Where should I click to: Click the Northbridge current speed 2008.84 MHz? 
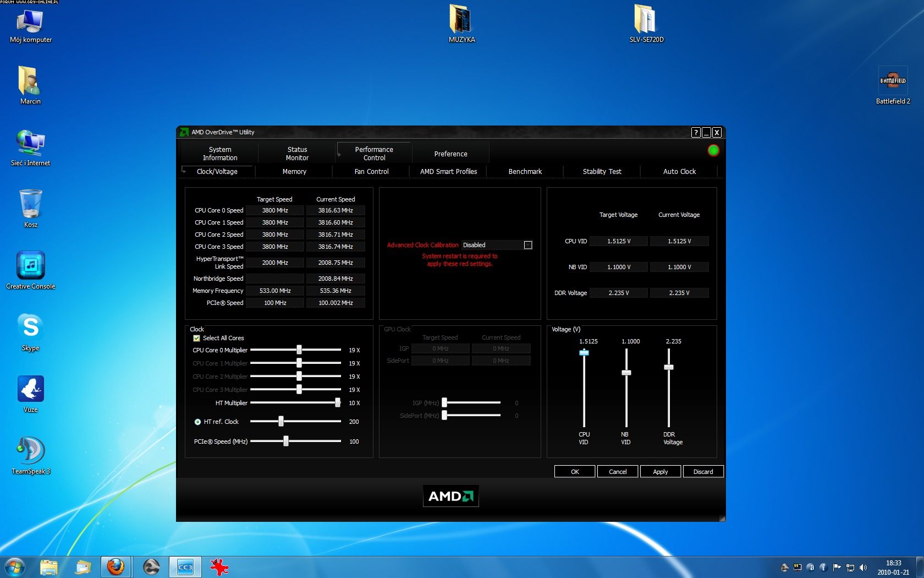tap(335, 279)
